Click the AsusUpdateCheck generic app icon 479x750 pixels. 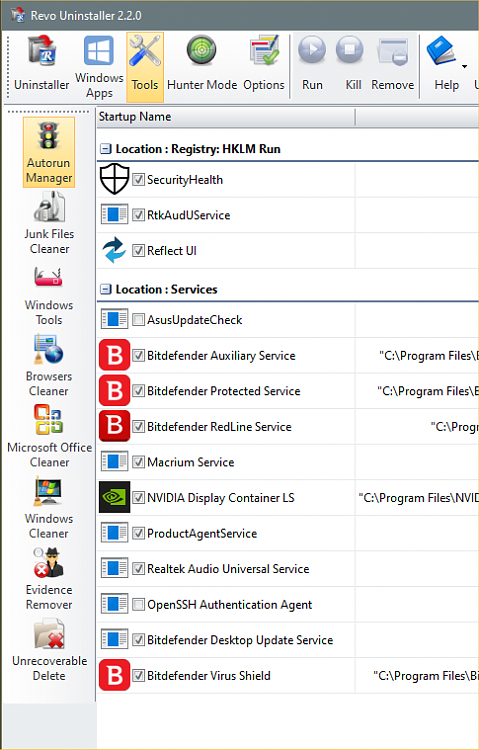pos(114,320)
